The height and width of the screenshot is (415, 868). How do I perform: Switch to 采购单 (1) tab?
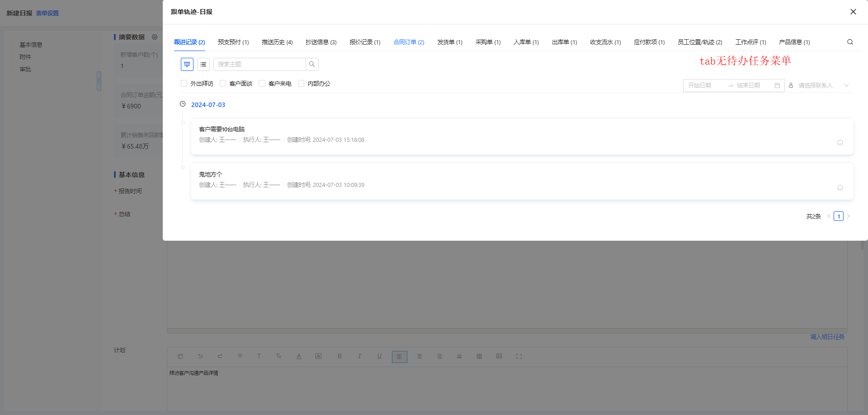click(x=488, y=42)
